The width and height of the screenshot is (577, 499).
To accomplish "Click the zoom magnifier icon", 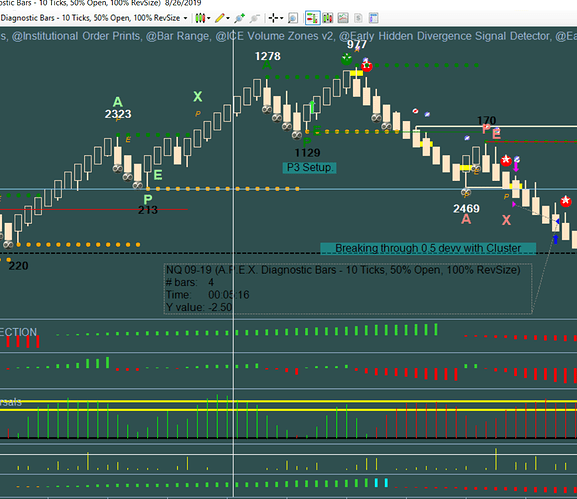I will pyautogui.click(x=293, y=18).
